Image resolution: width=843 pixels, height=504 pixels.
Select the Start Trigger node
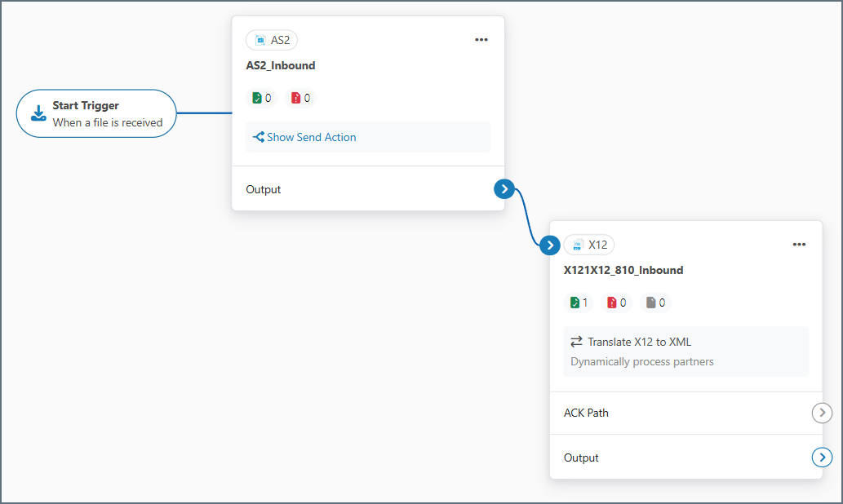click(x=96, y=113)
